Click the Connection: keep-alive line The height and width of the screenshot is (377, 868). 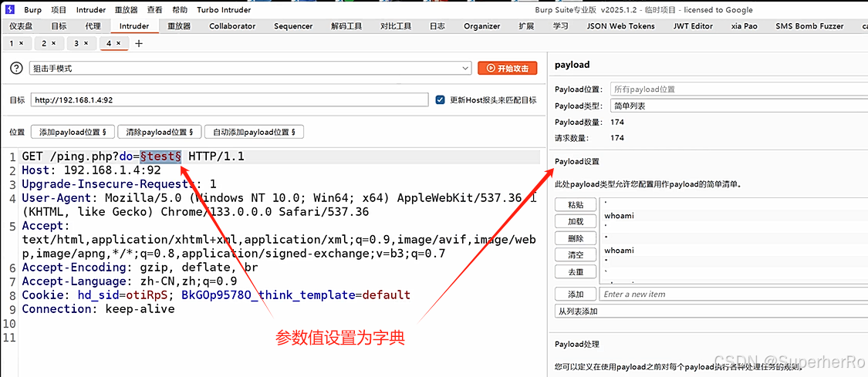pos(99,308)
